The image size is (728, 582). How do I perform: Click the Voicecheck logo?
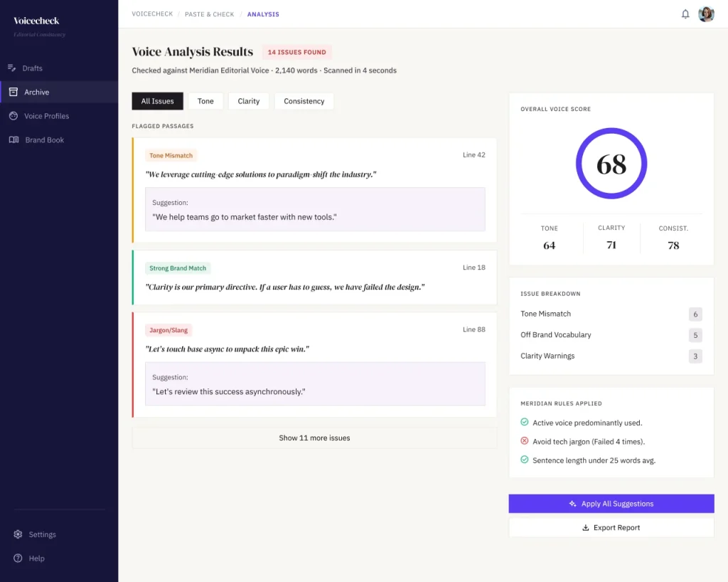tap(36, 21)
